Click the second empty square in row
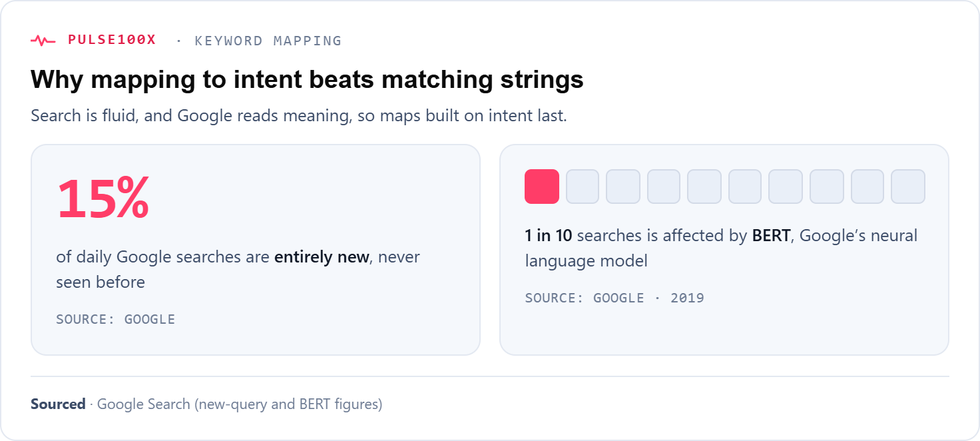980x441 pixels. 583,187
